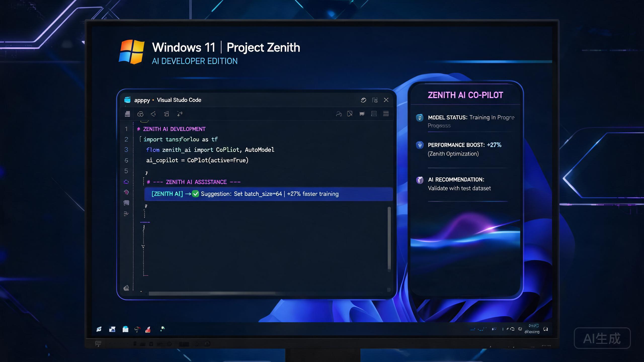Click the Windows logo in the header

tap(131, 52)
